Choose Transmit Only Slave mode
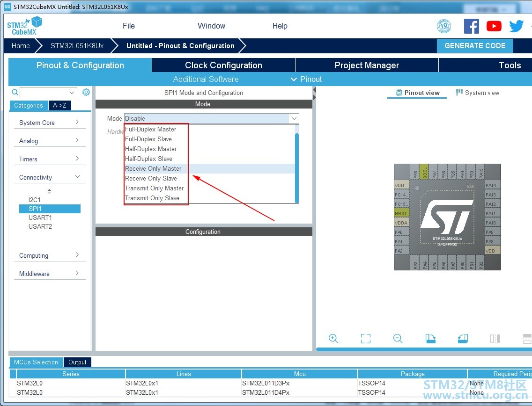The width and height of the screenshot is (532, 406). [x=210, y=198]
